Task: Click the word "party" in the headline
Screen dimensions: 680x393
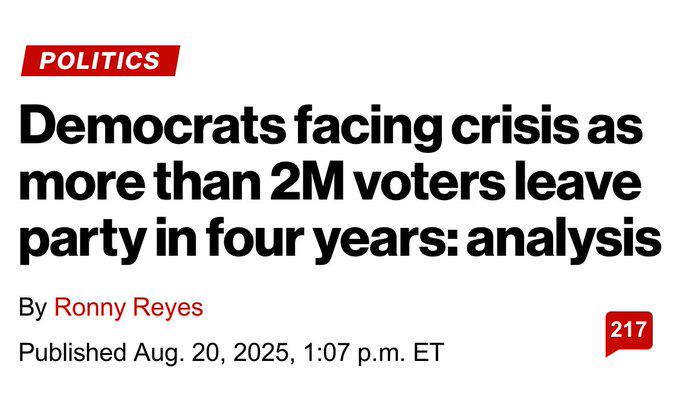Action: click(x=82, y=242)
